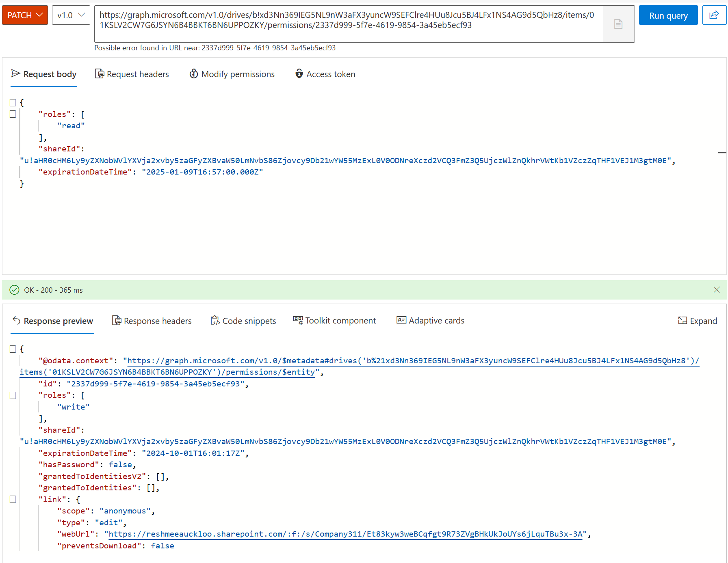The height and width of the screenshot is (563, 728).
Task: Collapse the response roles array
Action: pyautogui.click(x=13, y=395)
